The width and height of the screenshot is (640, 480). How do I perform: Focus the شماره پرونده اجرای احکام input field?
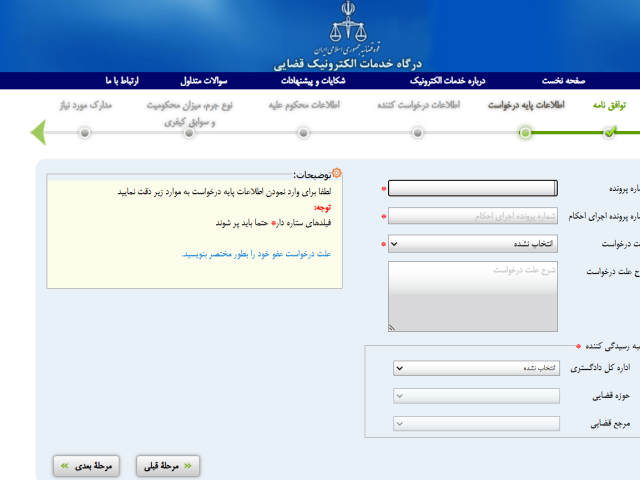(472, 215)
